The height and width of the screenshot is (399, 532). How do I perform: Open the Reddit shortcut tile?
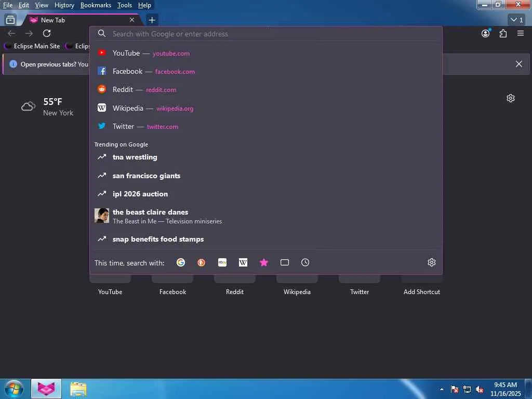coord(235,285)
